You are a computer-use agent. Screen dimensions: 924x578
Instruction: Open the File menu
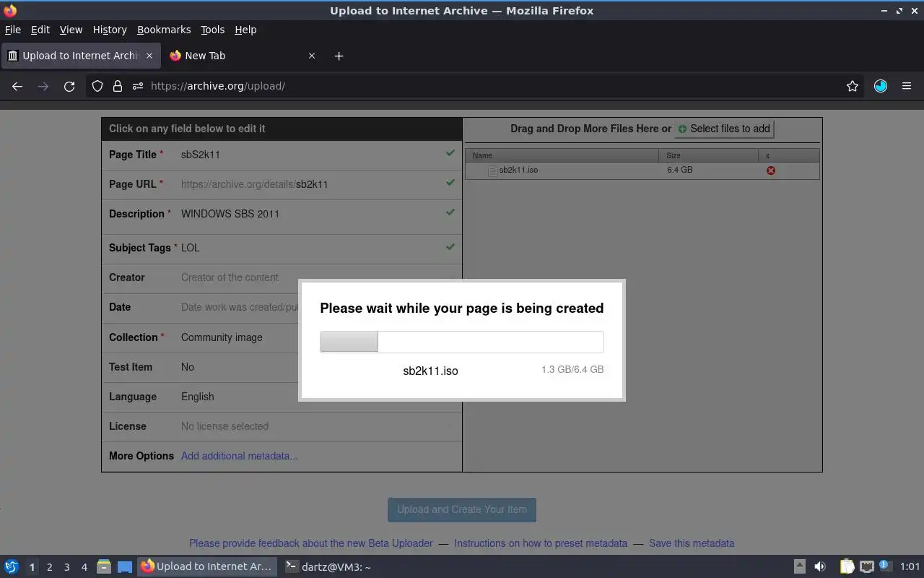pyautogui.click(x=13, y=30)
